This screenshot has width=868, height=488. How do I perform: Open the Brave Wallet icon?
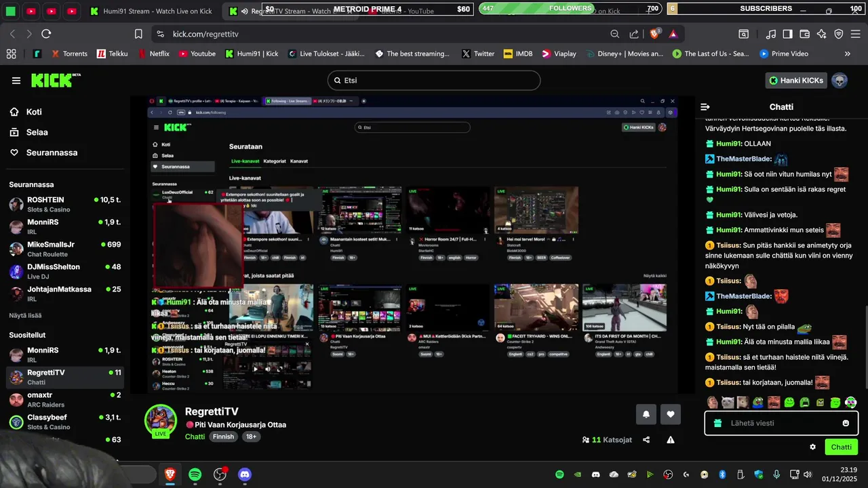click(x=805, y=34)
